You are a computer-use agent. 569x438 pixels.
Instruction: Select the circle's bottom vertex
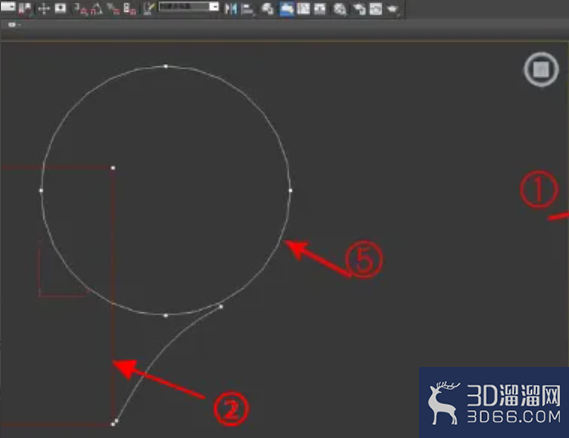(166, 316)
